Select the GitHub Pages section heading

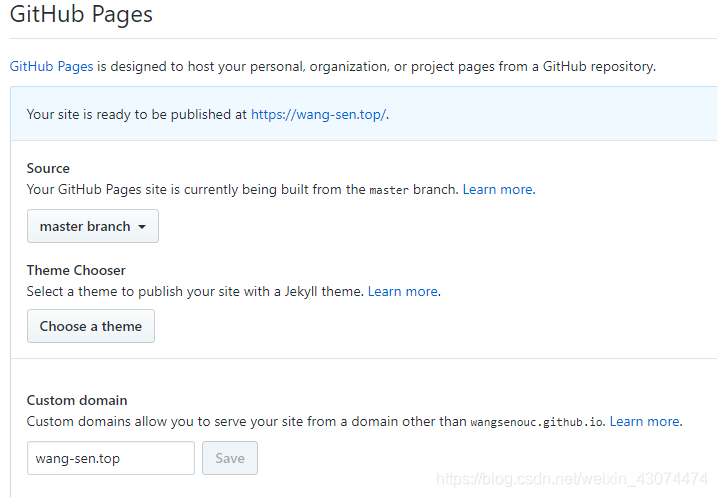[x=81, y=14]
